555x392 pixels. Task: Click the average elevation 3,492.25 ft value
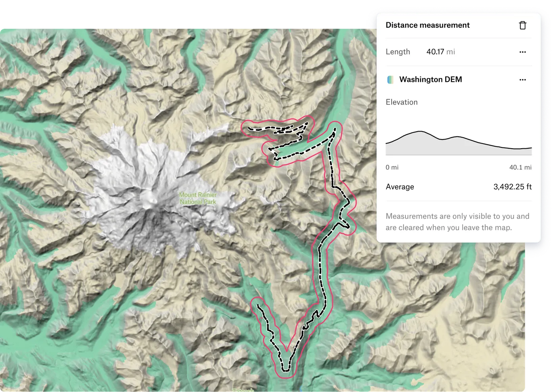tap(512, 187)
